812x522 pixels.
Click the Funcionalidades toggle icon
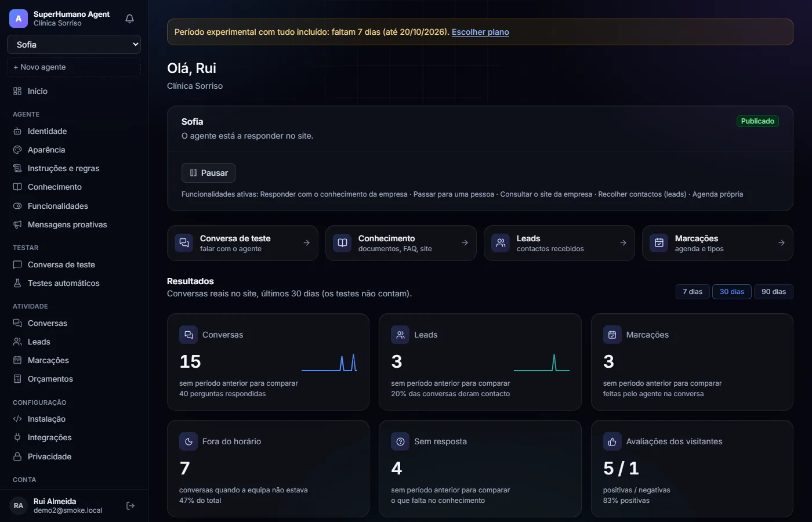(x=17, y=206)
